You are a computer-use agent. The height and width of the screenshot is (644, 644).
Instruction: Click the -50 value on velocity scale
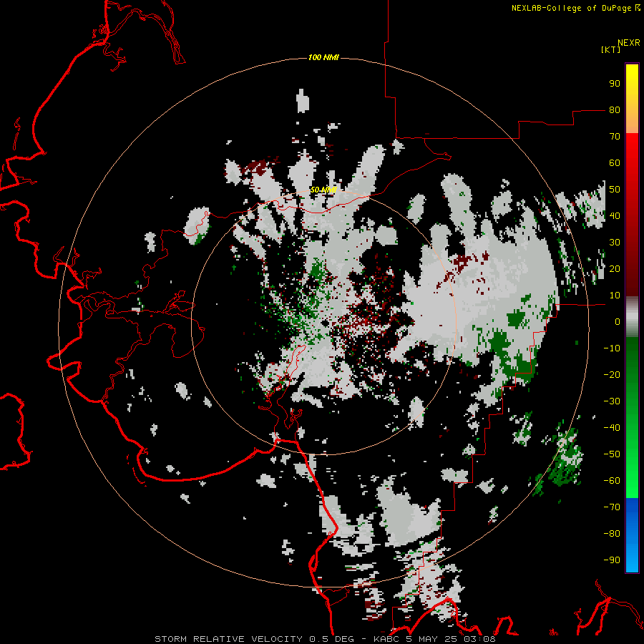[612, 454]
